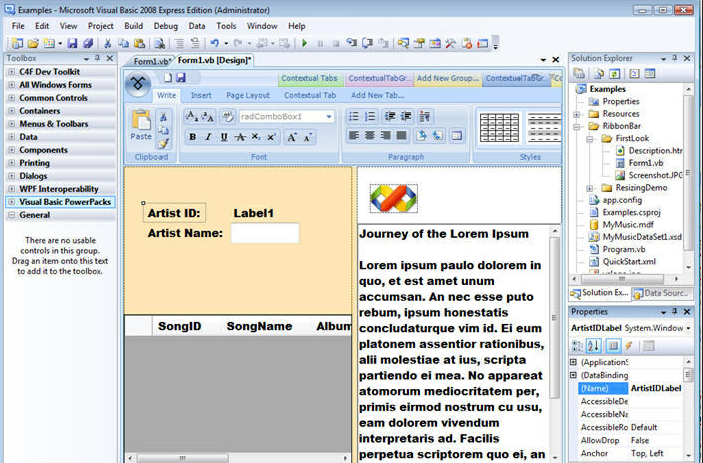
Task: Expand the Resources folder node
Action: [577, 114]
